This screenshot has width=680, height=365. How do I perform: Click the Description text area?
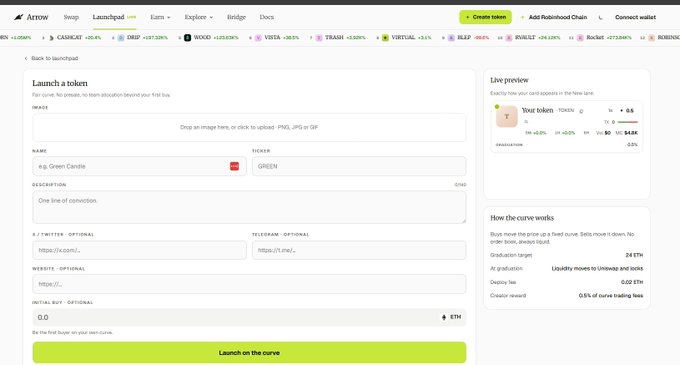(249, 207)
